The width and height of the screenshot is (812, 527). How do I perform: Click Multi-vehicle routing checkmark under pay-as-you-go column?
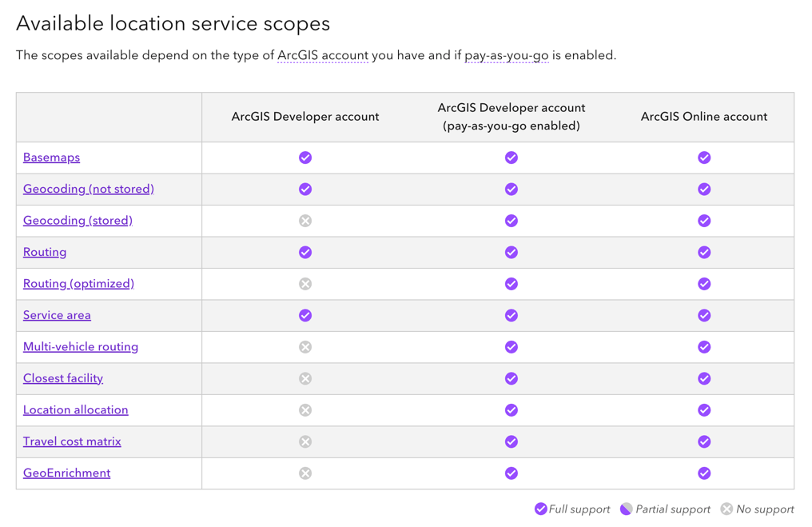click(511, 347)
